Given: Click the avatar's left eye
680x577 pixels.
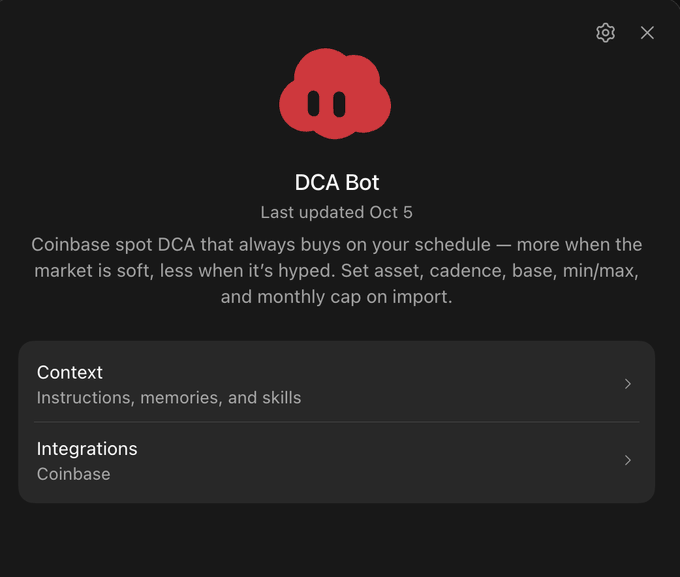Looking at the screenshot, I should point(314,104).
